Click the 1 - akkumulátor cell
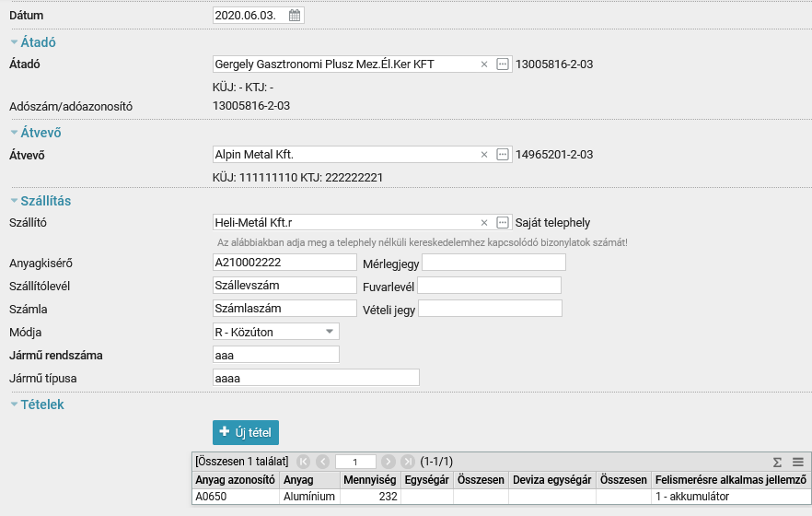Image resolution: width=812 pixels, height=516 pixels. point(731,497)
